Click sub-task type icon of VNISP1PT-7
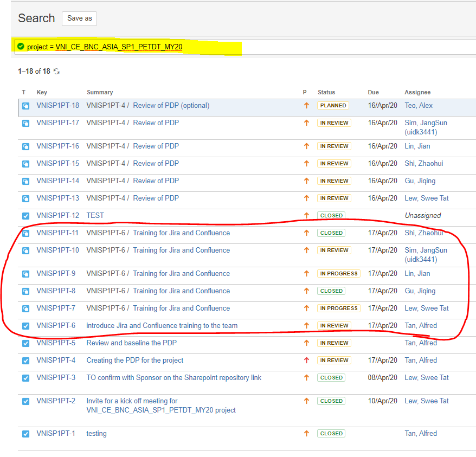476x457 pixels. pyautogui.click(x=26, y=308)
